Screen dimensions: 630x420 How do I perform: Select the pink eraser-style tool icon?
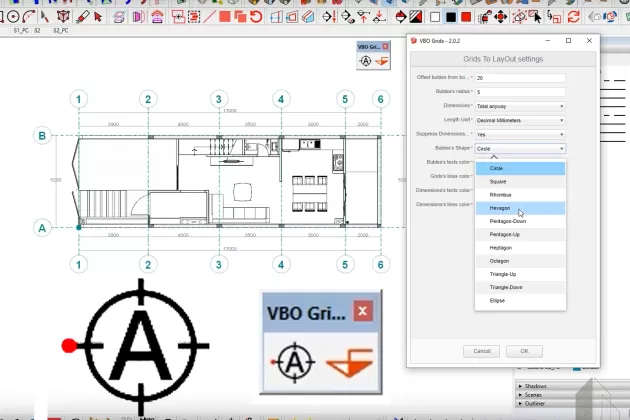(82, 17)
